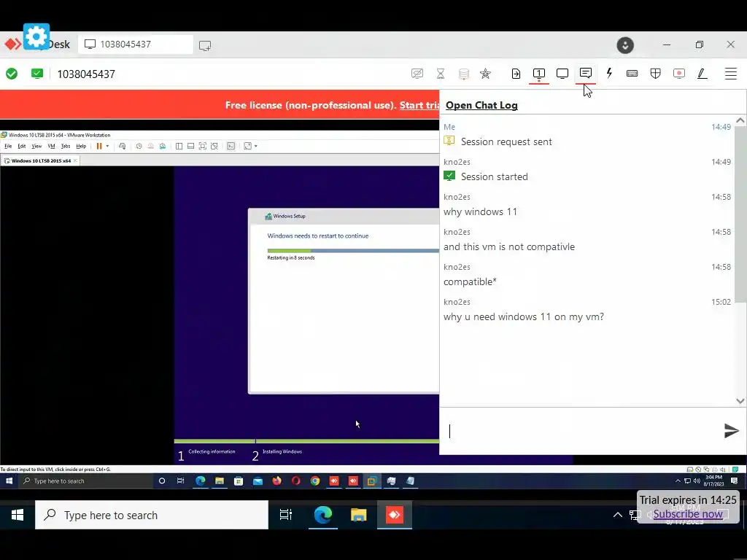
Task: Click VMware manage snapshots icon
Action: click(x=163, y=146)
